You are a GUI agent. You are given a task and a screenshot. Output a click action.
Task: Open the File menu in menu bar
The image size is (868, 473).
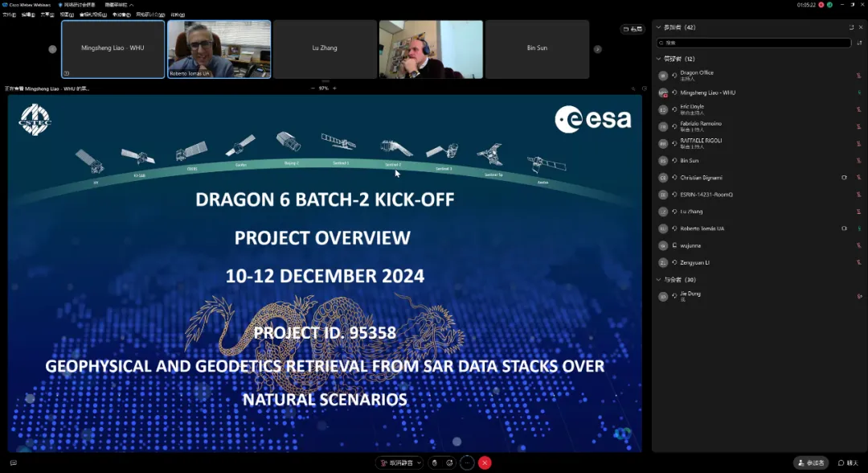coord(7,14)
